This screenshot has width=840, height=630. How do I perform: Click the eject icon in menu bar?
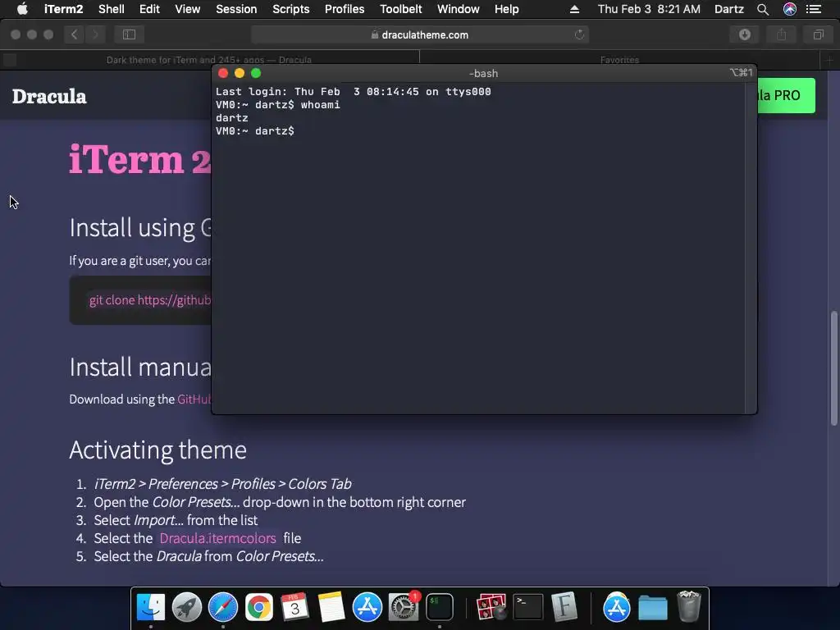point(574,9)
